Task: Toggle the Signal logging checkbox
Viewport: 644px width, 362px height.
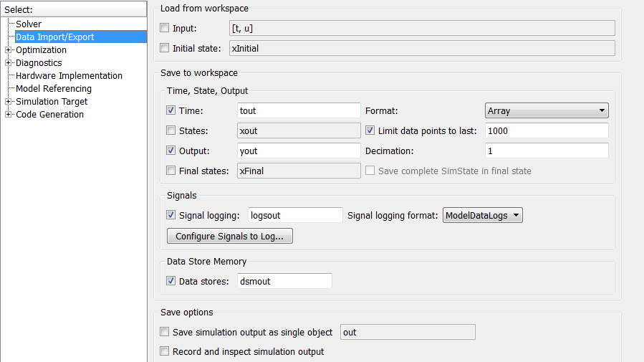Action: 170,214
